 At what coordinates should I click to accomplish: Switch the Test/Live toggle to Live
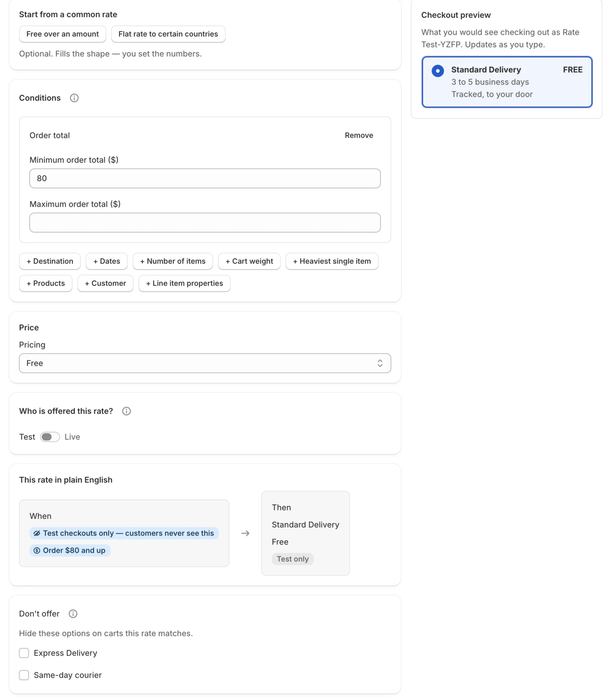point(50,437)
